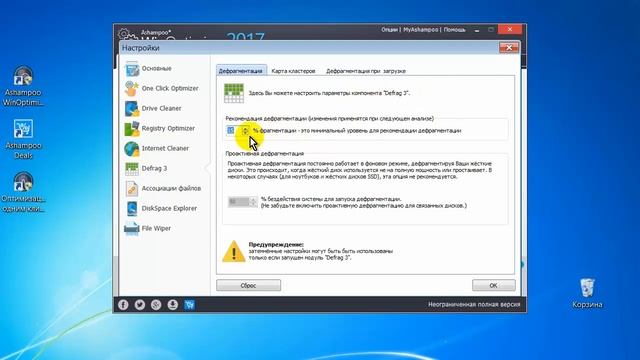Open the File Wiper shredder icon
Image resolution: width=640 pixels, height=360 pixels.
click(132, 229)
